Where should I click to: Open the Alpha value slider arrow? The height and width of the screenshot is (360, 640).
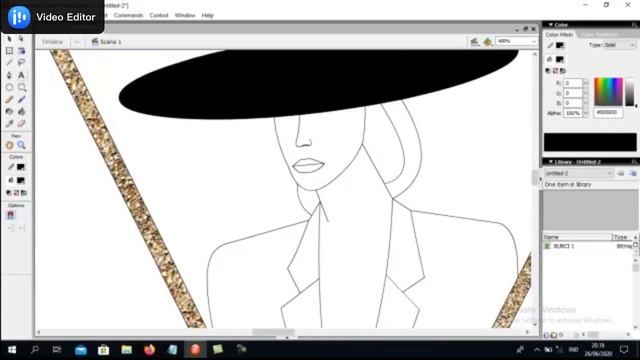coord(586,113)
